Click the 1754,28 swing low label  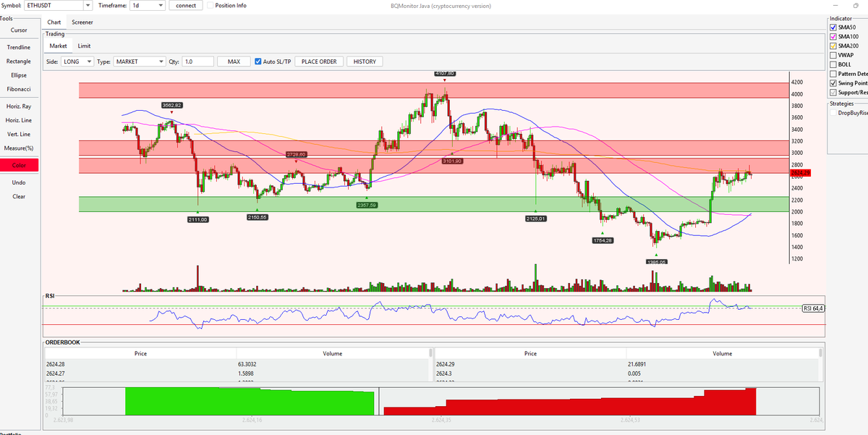click(x=603, y=240)
